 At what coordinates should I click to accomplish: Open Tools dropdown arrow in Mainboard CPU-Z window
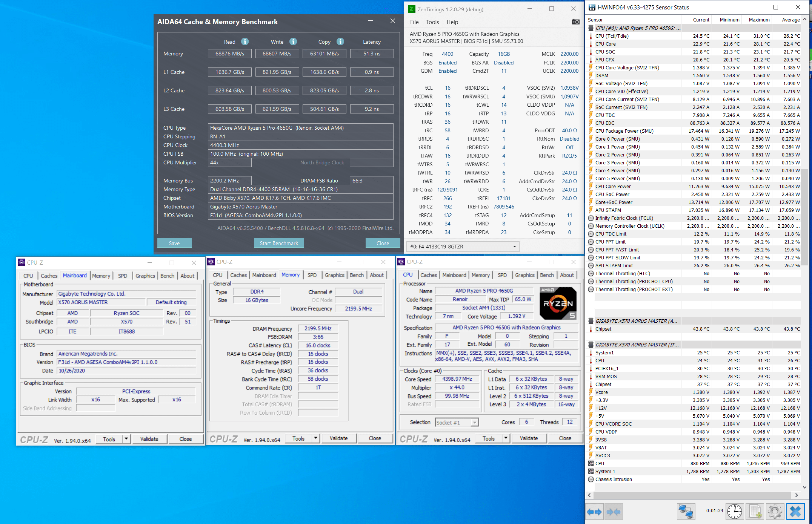(126, 439)
